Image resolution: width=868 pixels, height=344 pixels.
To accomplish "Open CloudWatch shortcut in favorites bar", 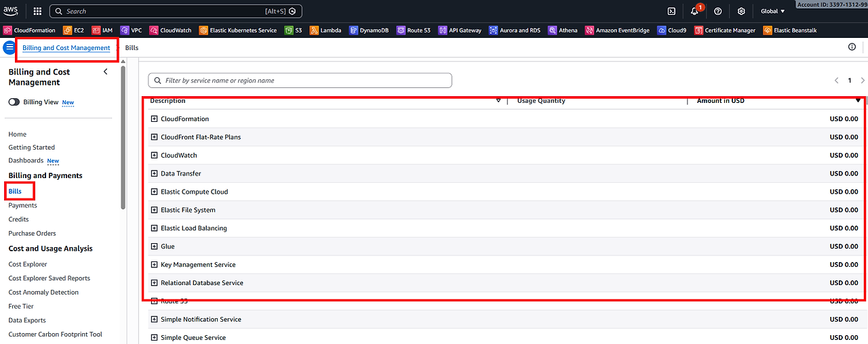I will tap(170, 30).
